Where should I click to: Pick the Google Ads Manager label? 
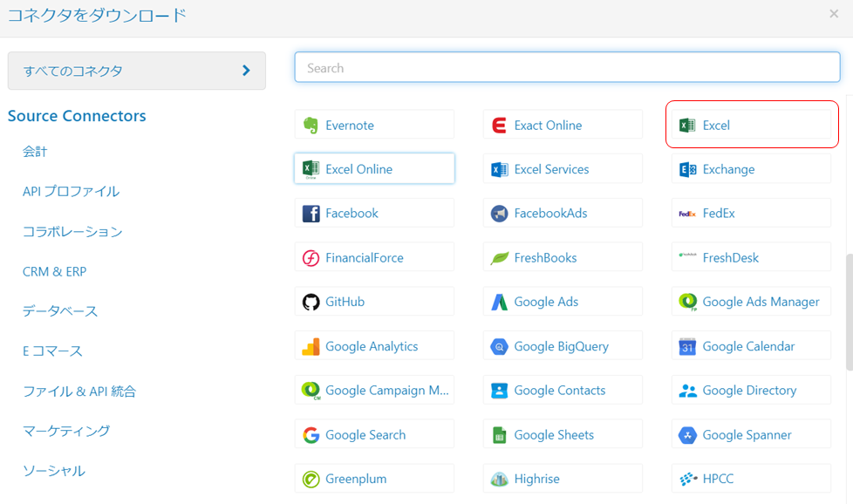(x=761, y=302)
